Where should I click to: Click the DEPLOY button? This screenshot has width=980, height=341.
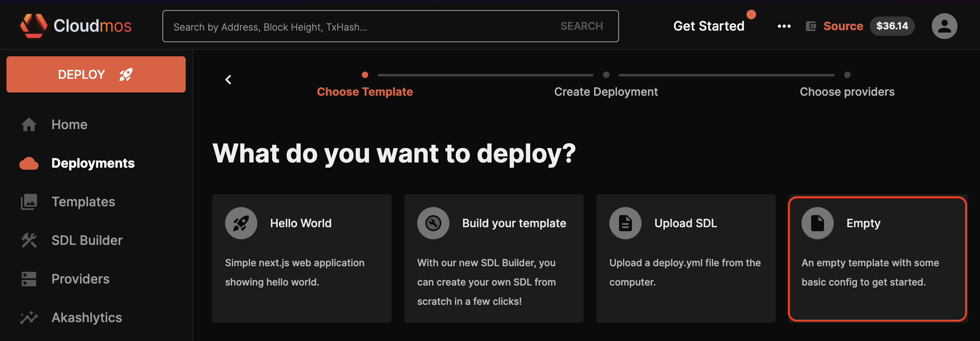click(96, 74)
